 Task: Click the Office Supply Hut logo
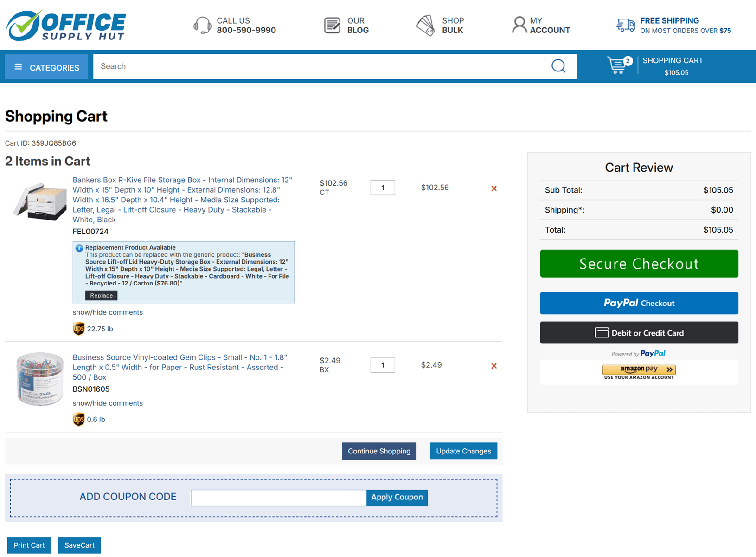click(x=66, y=26)
